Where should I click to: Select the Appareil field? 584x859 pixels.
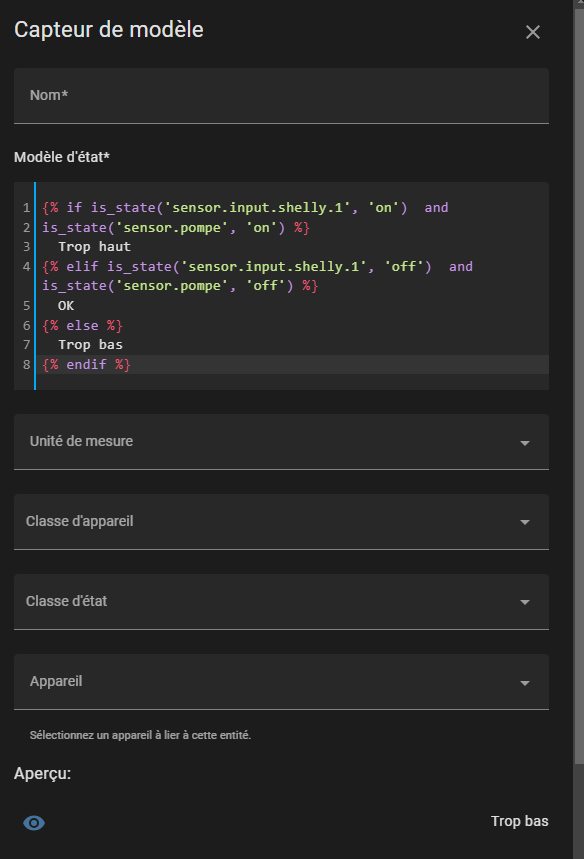pyautogui.click(x=281, y=682)
